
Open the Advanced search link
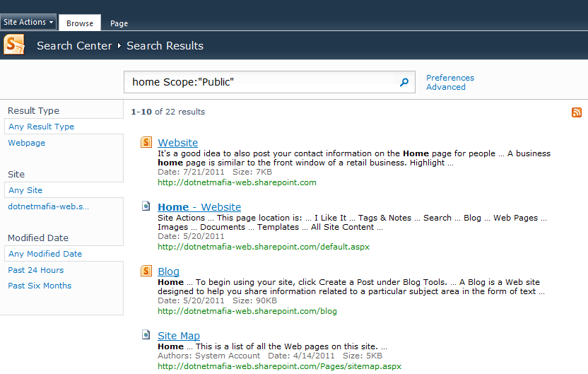pos(446,87)
